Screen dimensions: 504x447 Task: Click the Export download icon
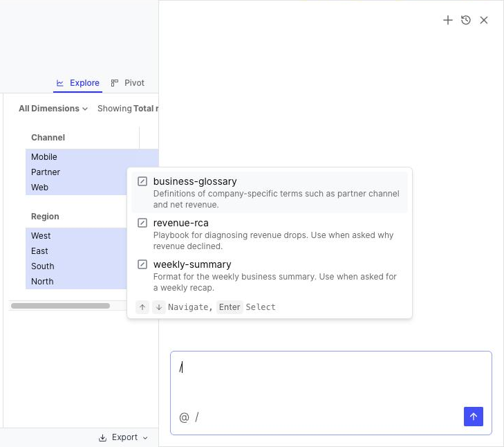coord(102,437)
